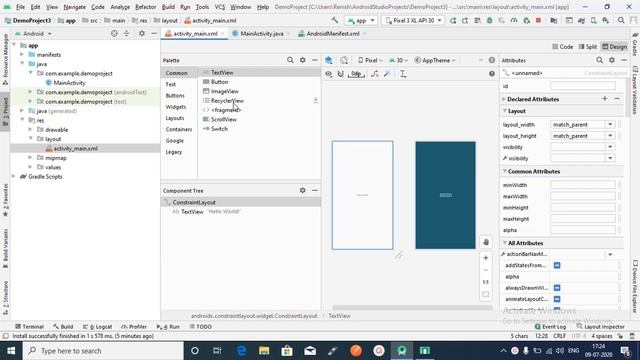
Task: Click the Project view settings gear icon
Action: point(142,33)
